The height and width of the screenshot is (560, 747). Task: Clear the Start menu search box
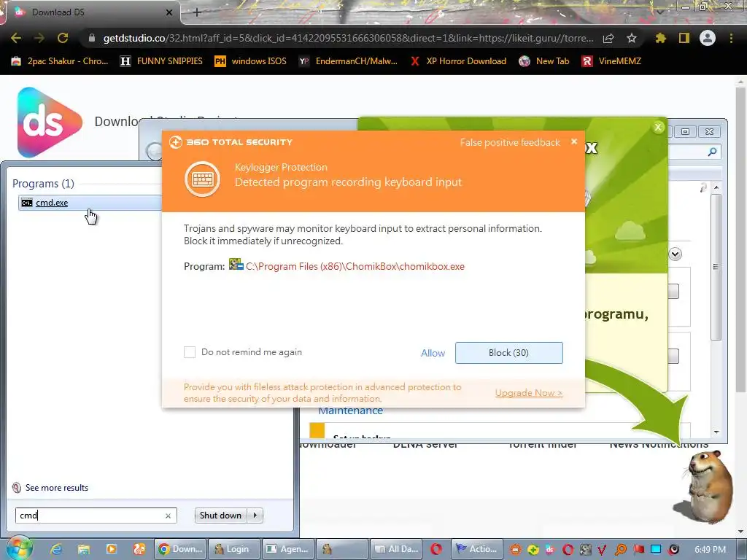click(x=168, y=516)
